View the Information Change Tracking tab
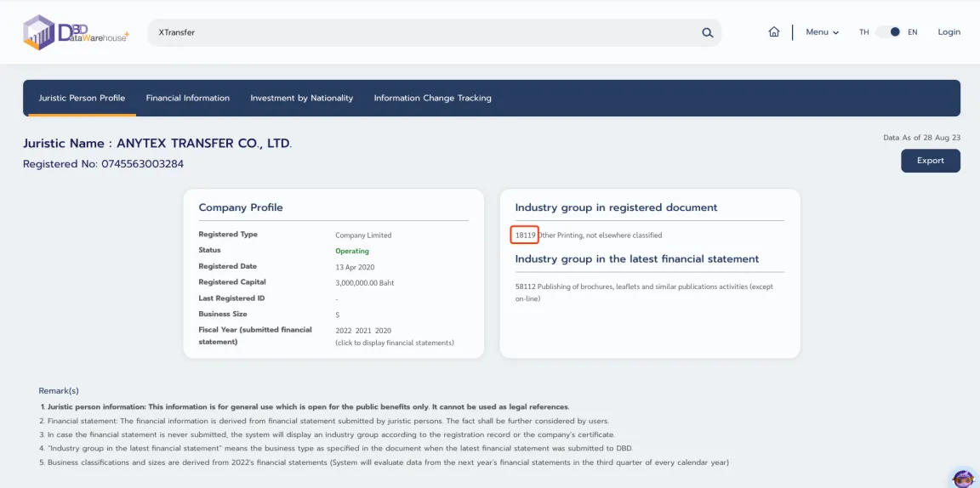The height and width of the screenshot is (488, 980). (432, 98)
